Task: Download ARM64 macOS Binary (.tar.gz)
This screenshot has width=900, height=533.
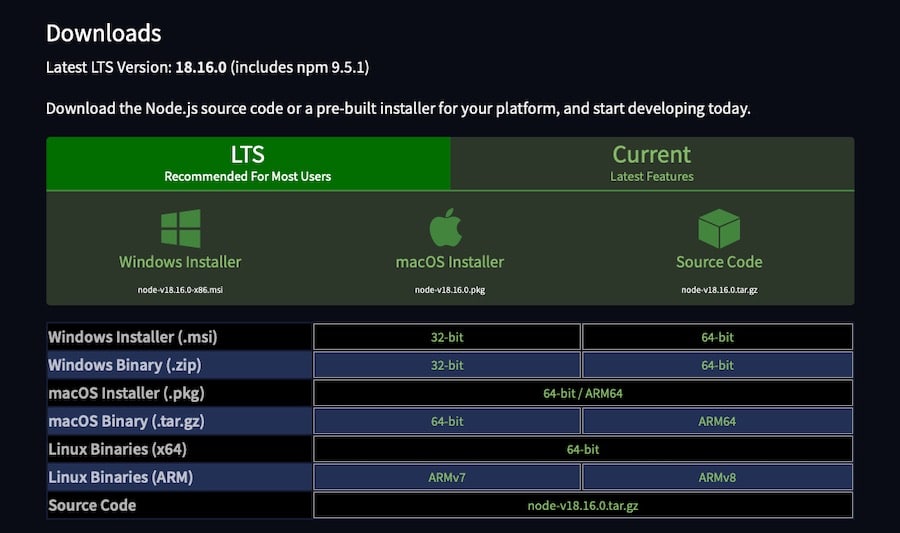Action: pos(717,421)
